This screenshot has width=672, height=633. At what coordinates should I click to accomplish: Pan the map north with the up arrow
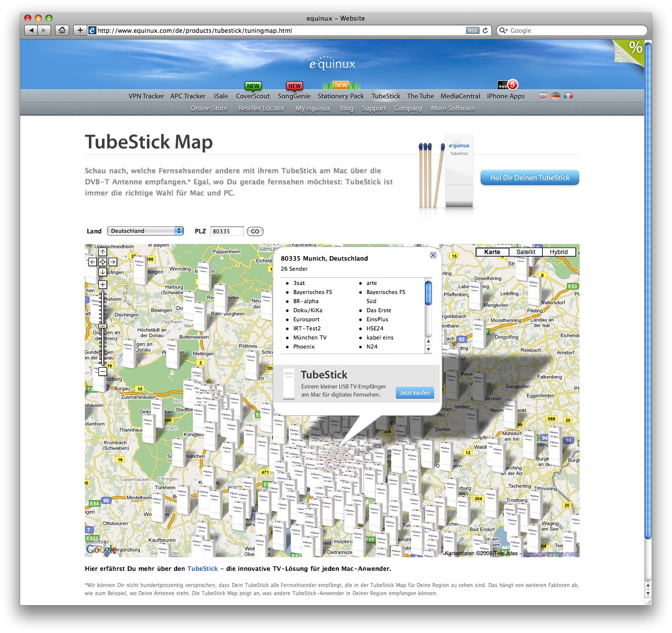[102, 252]
